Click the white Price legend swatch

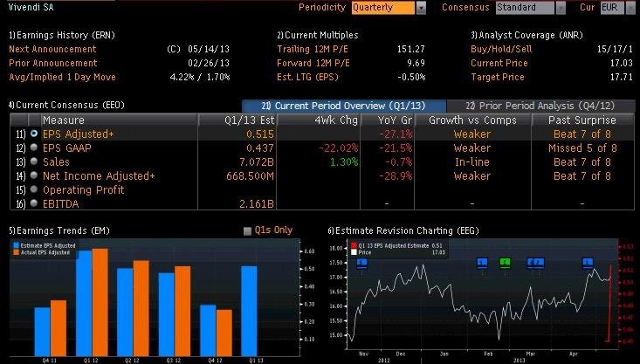(x=354, y=252)
